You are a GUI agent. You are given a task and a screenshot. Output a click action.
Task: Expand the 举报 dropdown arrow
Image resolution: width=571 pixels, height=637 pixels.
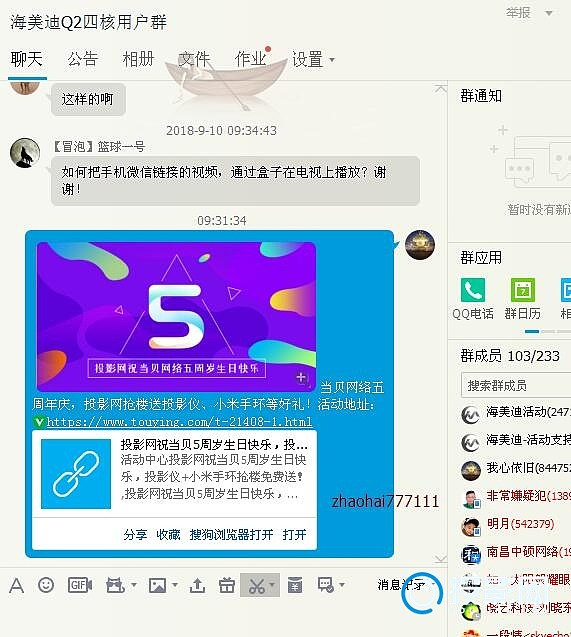coord(549,13)
